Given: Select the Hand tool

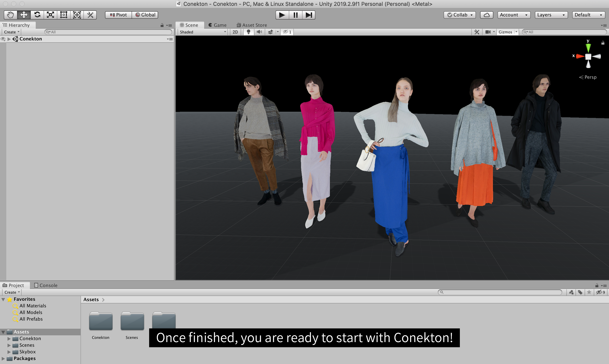Looking at the screenshot, I should [x=10, y=15].
